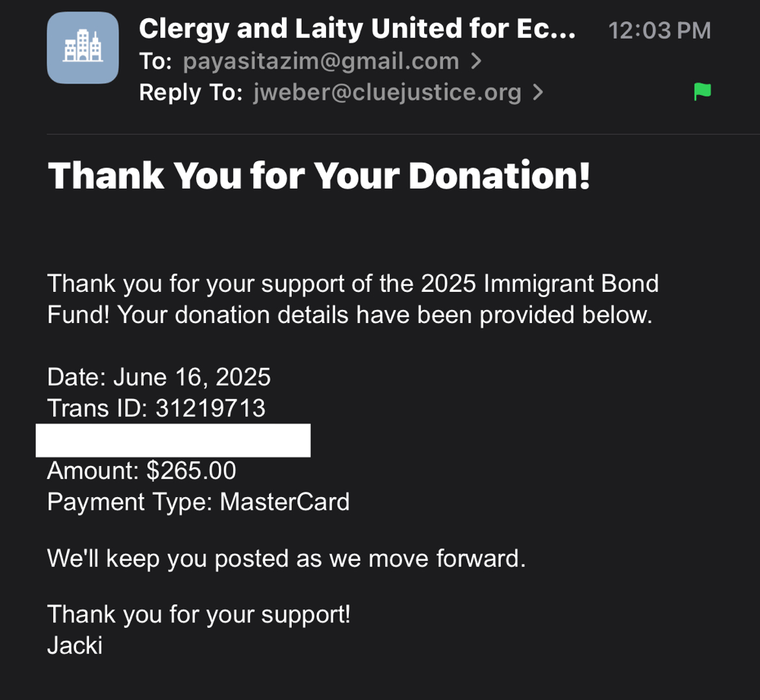Viewport: 760px width, 700px height.
Task: Tap the date June 16, 2025
Action: (x=192, y=377)
